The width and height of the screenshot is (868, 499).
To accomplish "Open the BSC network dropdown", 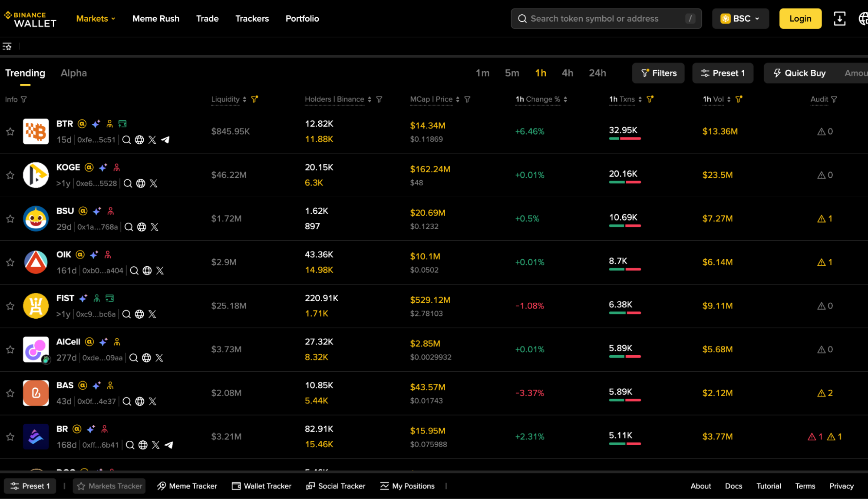I will [x=740, y=18].
